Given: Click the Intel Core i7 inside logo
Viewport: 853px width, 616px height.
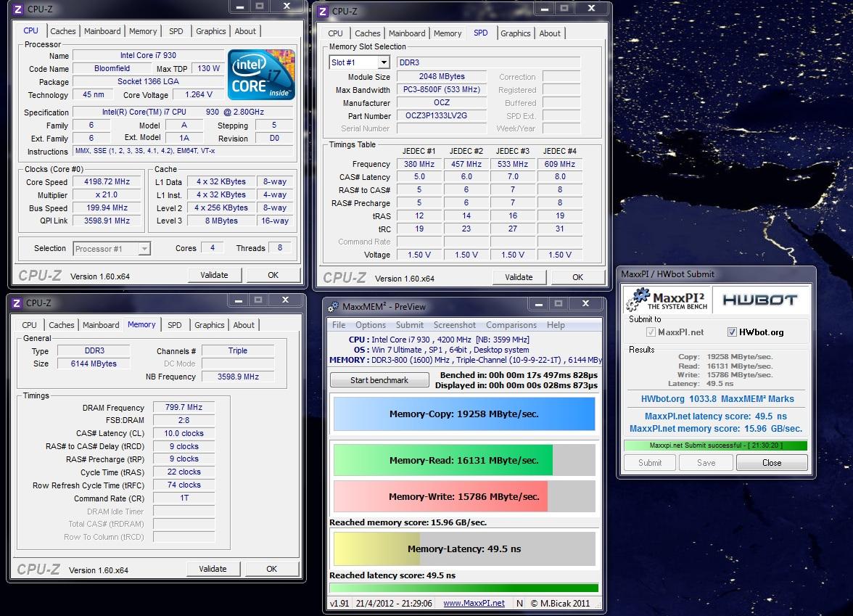Looking at the screenshot, I should [262, 75].
